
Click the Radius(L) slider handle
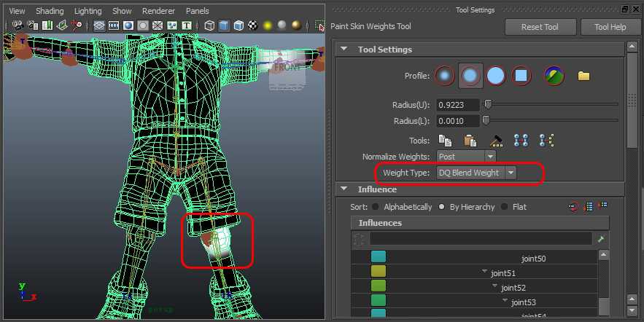[x=486, y=120]
